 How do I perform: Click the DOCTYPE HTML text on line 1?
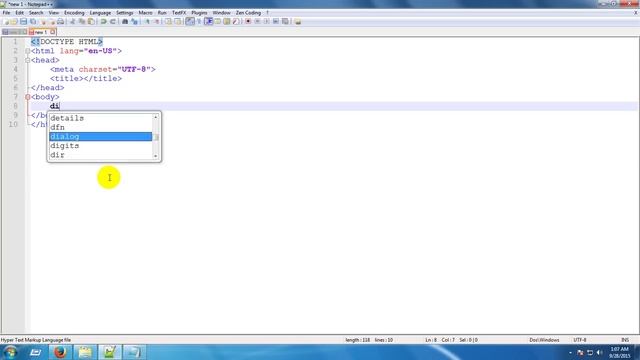(x=67, y=42)
